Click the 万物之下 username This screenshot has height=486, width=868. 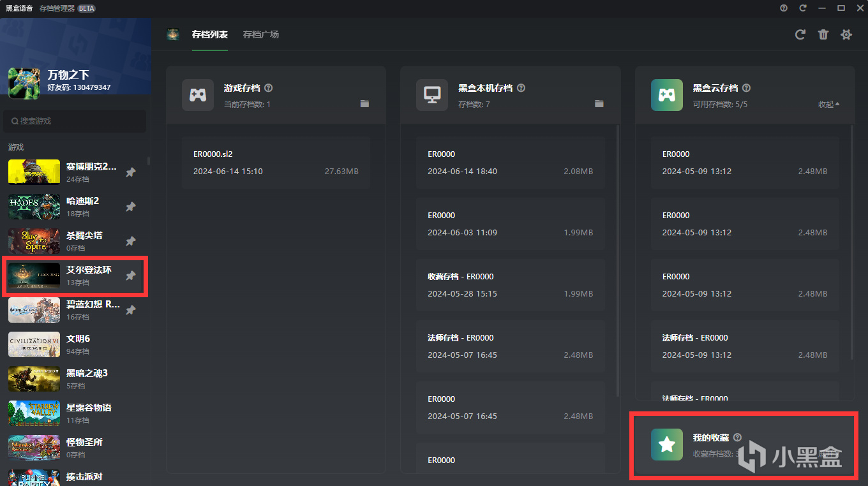(x=68, y=75)
